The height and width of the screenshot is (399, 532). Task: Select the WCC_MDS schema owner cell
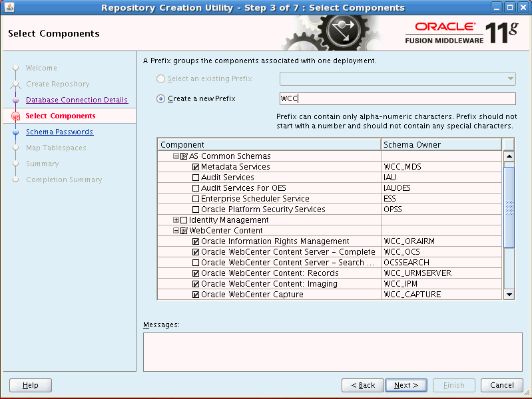441,167
